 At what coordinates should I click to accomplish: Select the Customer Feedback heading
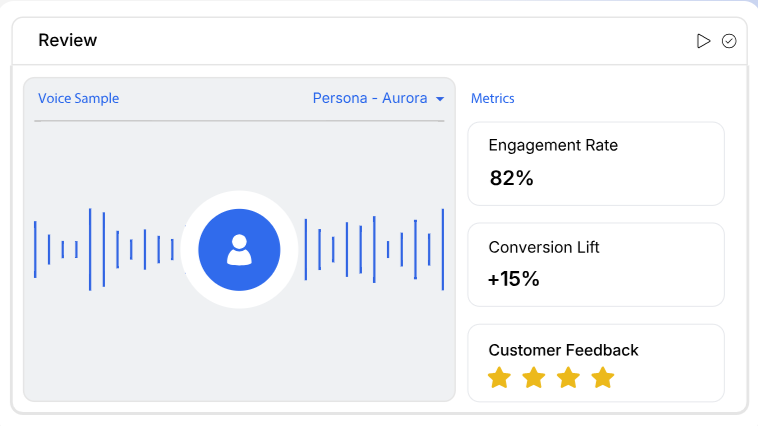[x=563, y=350]
